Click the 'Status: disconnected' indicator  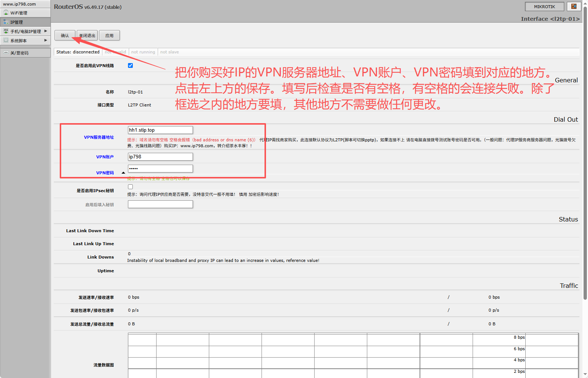click(x=78, y=52)
